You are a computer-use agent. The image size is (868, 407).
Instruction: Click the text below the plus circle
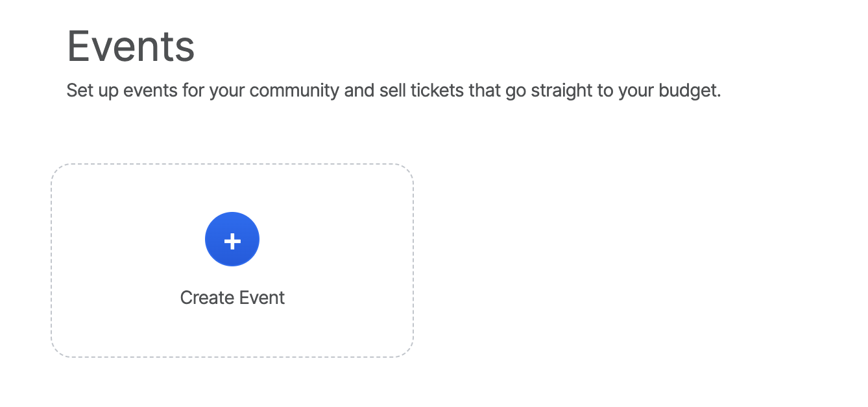coord(232,297)
